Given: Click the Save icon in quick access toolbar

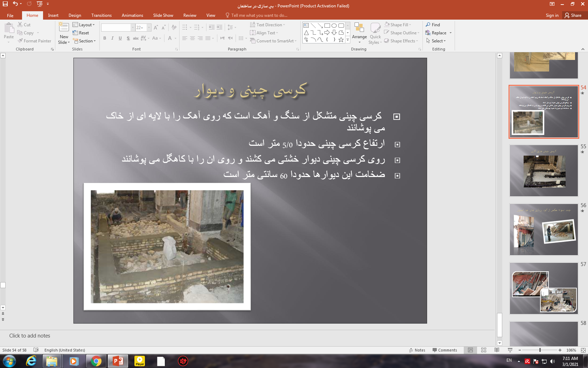Looking at the screenshot, I should click(5, 4).
